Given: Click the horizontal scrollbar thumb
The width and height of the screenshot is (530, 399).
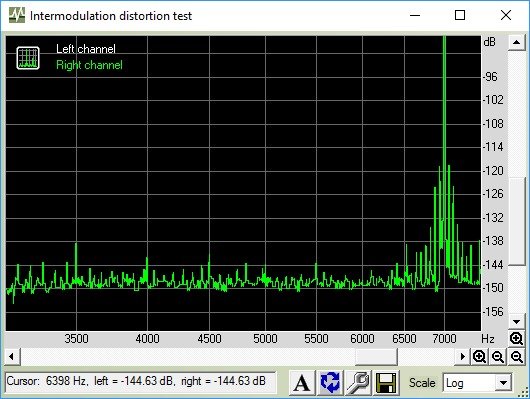Looking at the screenshot, I should point(376,356).
